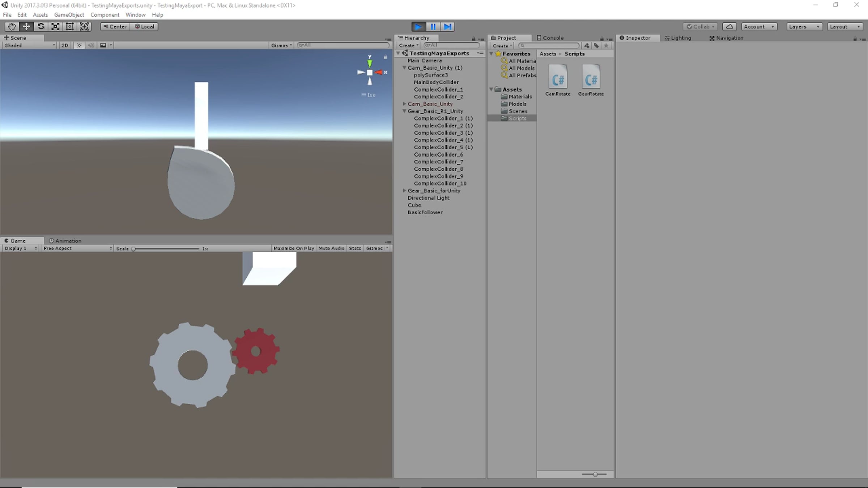Click the green Y axis cone of gizmo

pyautogui.click(x=370, y=64)
